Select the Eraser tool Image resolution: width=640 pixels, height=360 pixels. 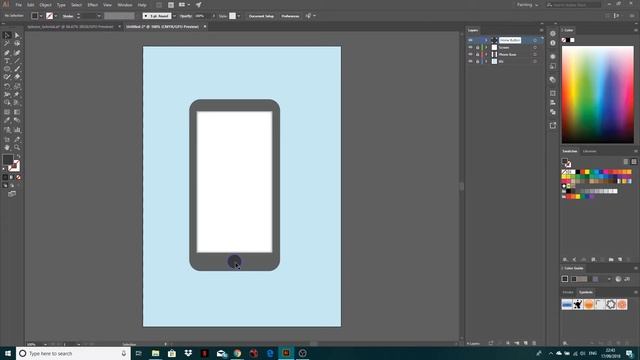click(x=17, y=77)
